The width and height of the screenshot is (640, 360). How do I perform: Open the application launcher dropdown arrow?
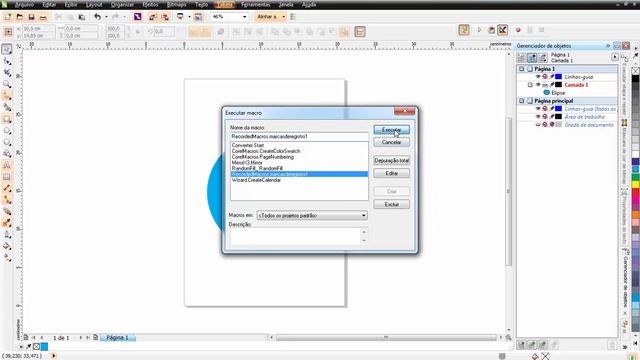189,17
